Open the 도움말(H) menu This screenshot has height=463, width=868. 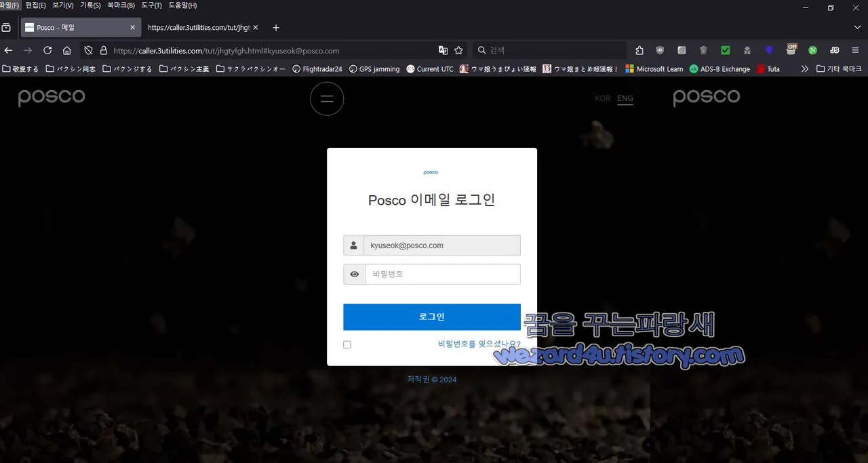click(x=182, y=5)
